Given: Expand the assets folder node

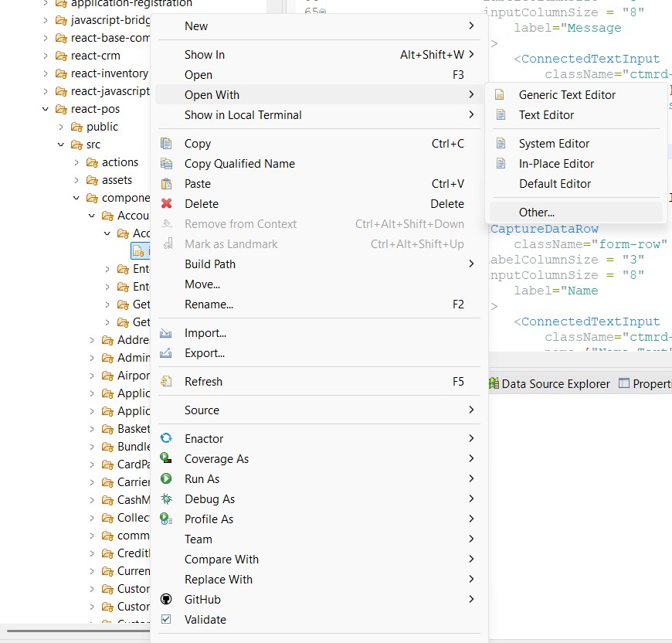Looking at the screenshot, I should pyautogui.click(x=76, y=180).
